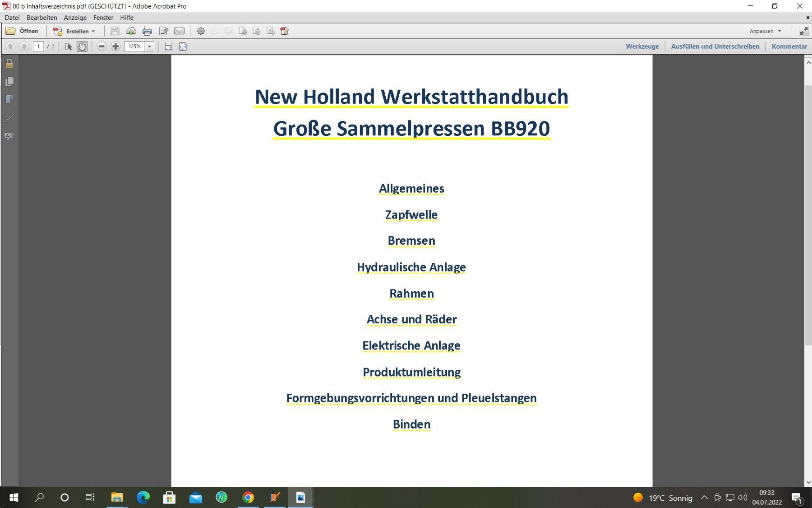Click the page number input field
The width and height of the screenshot is (812, 508).
38,47
